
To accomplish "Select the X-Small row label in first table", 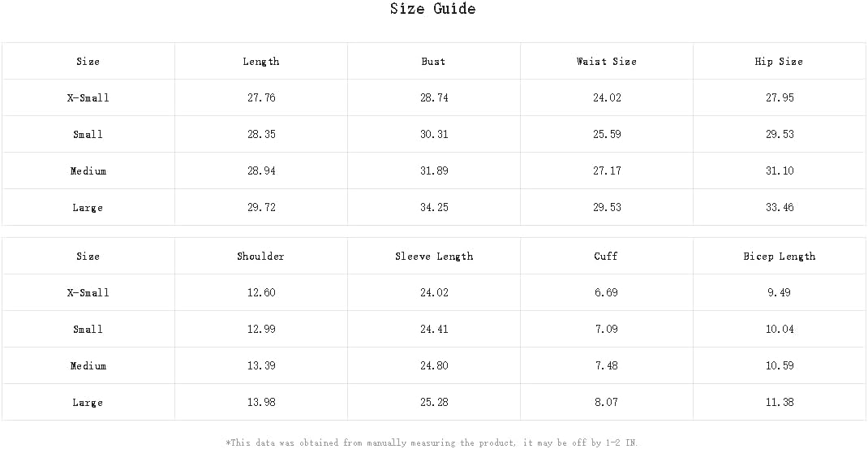I will click(88, 97).
